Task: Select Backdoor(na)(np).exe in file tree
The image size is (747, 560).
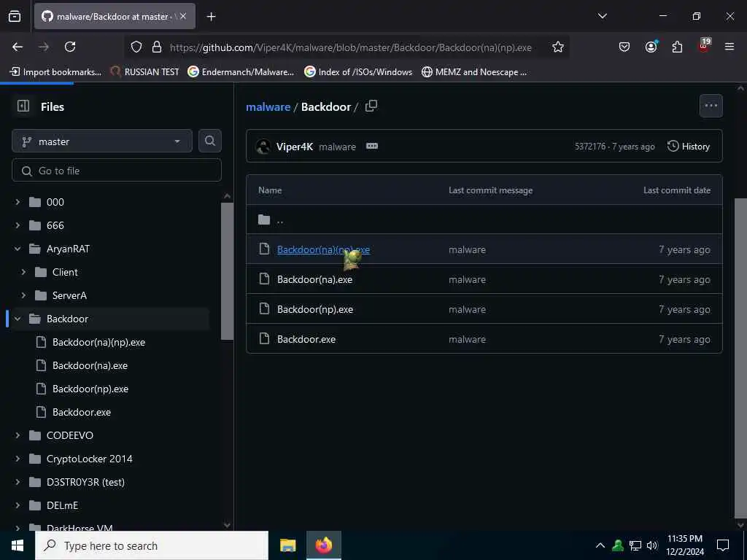Action: point(98,342)
